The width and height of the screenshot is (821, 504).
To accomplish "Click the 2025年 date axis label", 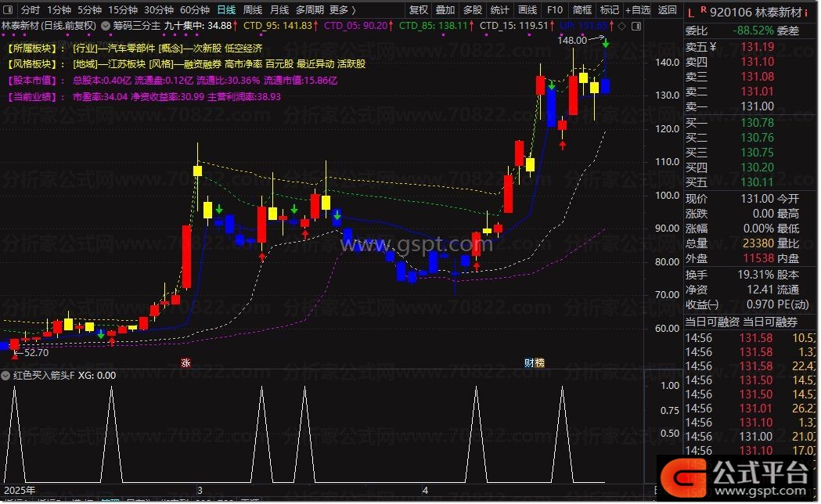I will [20, 491].
